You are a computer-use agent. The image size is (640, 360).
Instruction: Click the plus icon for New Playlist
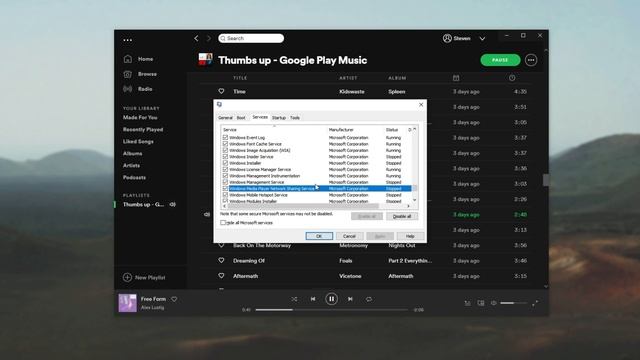point(127,277)
